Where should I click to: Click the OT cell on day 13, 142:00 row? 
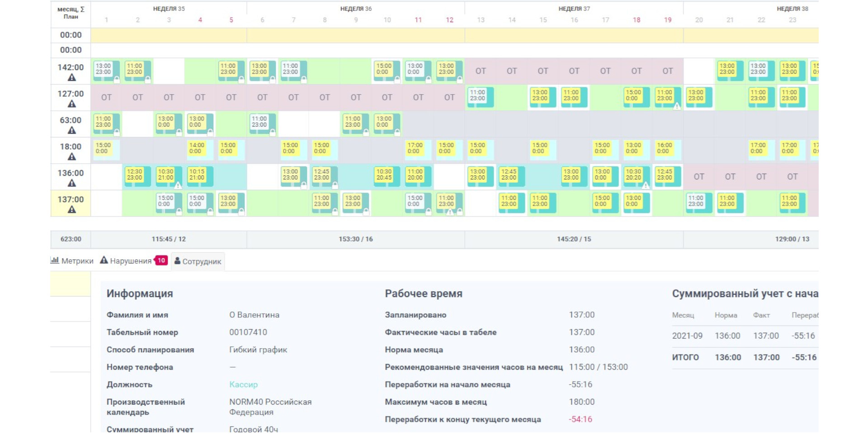(481, 71)
